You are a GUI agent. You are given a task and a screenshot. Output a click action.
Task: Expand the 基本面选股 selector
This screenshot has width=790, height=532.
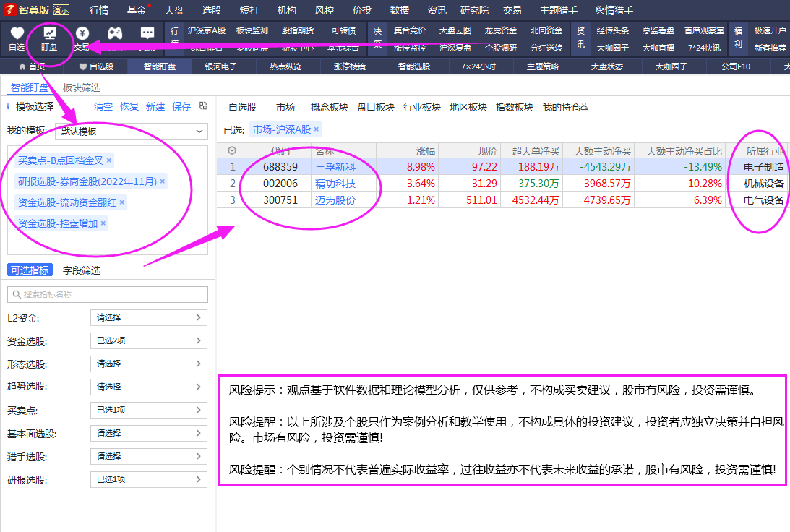click(x=149, y=433)
